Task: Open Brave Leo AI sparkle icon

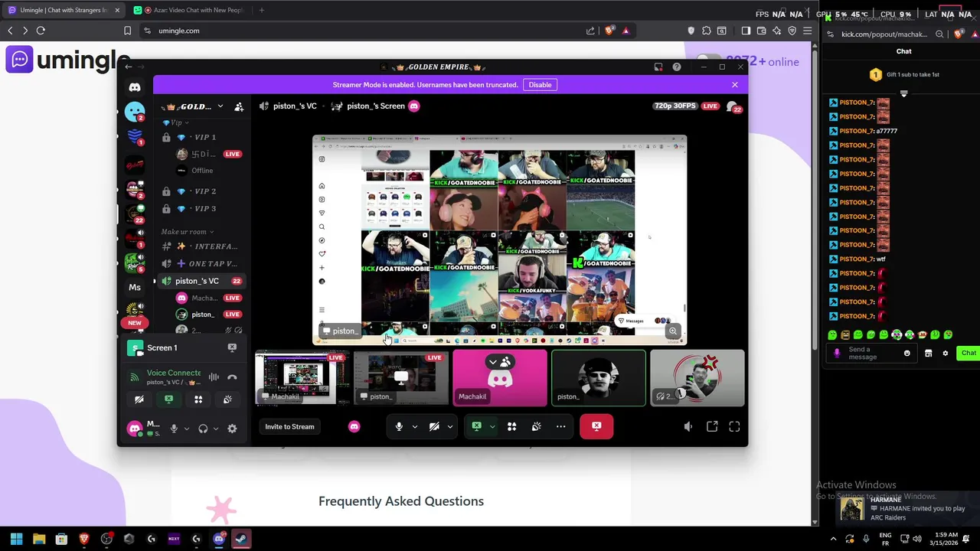Action: point(776,31)
